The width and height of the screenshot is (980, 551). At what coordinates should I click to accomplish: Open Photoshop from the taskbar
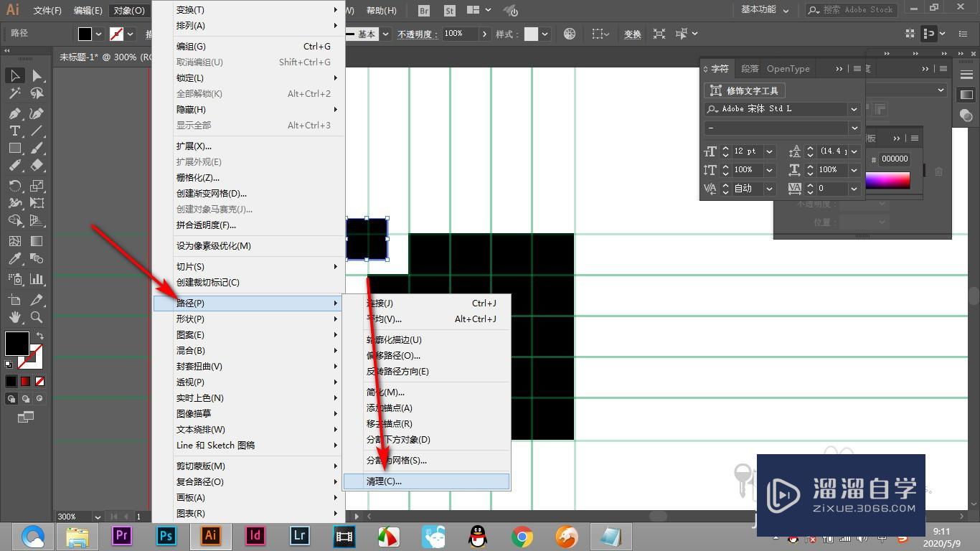[x=166, y=536]
